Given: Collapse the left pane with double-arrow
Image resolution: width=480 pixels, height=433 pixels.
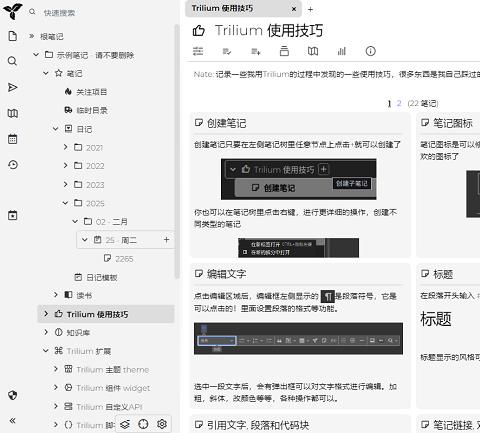Looking at the screenshot, I should (13, 421).
